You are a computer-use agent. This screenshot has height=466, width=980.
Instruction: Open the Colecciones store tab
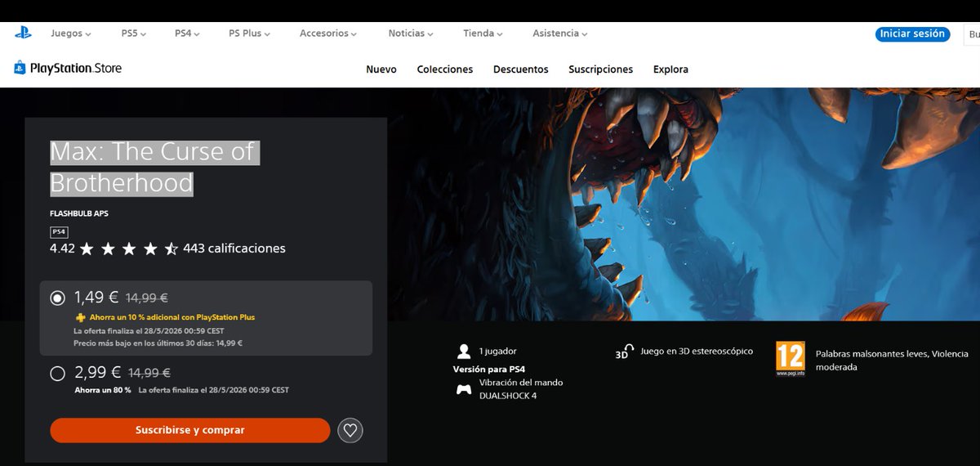(445, 69)
